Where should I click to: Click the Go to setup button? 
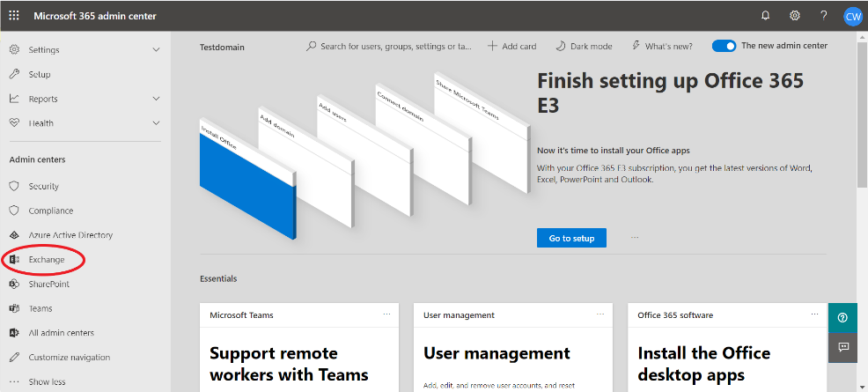(571, 238)
